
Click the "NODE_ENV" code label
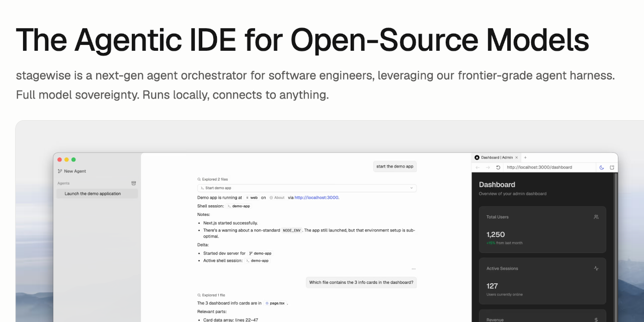[x=292, y=230]
